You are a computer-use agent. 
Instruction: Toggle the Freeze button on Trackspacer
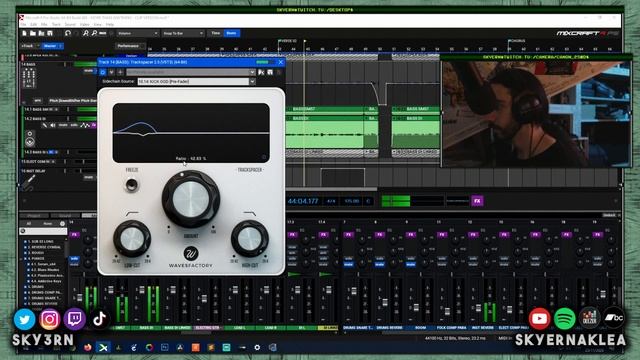tap(131, 185)
